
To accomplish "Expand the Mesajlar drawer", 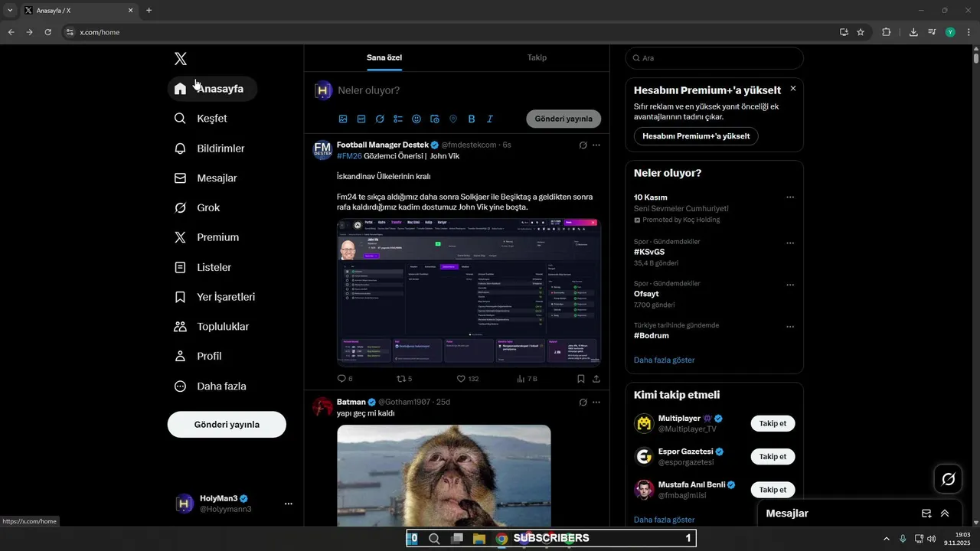I will tap(945, 514).
